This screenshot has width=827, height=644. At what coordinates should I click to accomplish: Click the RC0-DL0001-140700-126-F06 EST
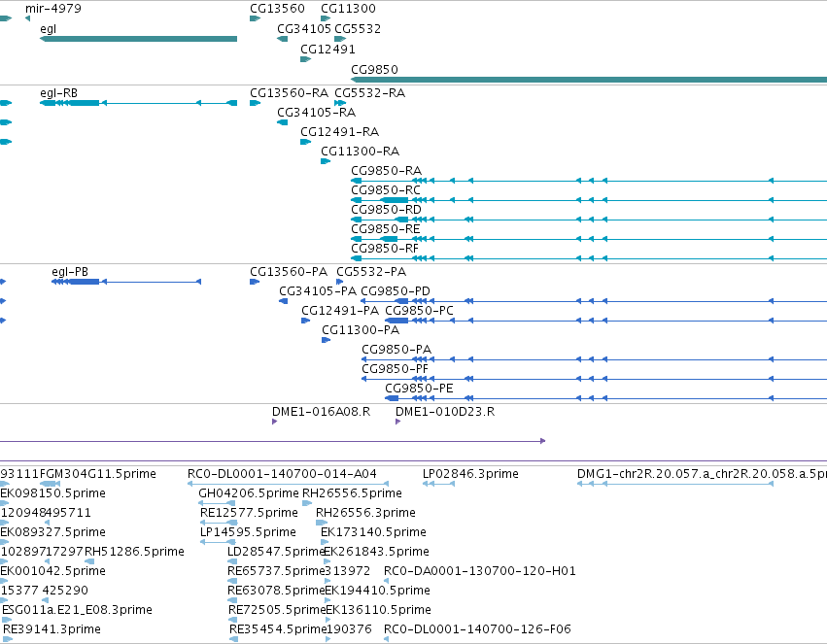[386, 639]
